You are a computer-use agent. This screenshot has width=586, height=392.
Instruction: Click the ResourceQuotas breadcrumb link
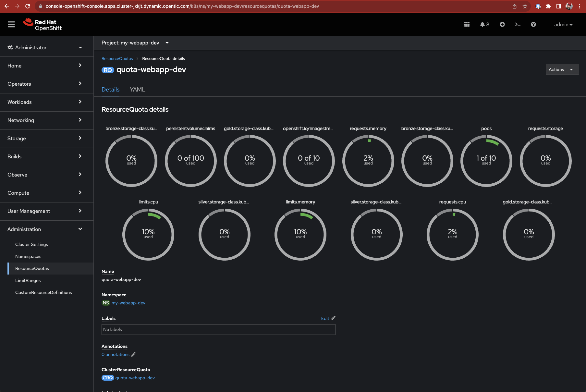117,59
